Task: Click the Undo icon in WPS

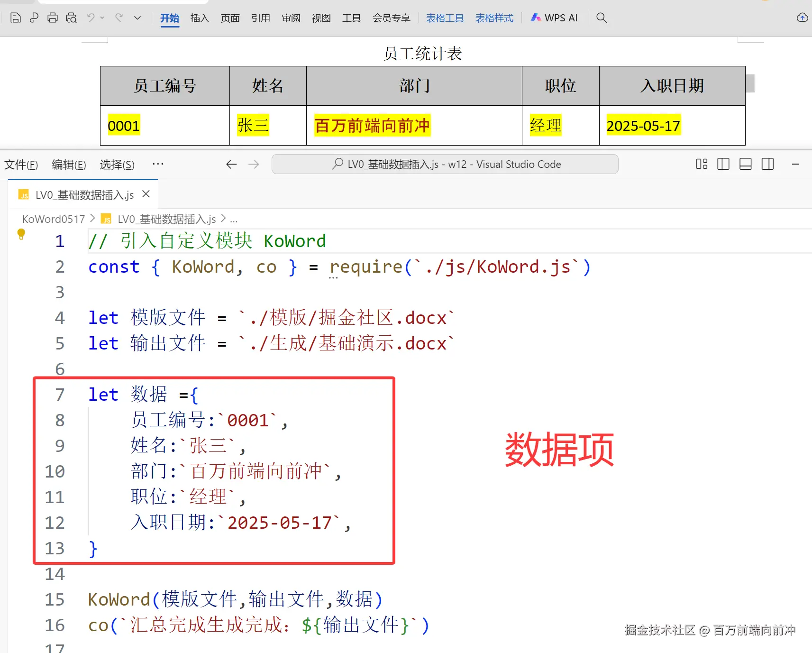Action: [90, 18]
